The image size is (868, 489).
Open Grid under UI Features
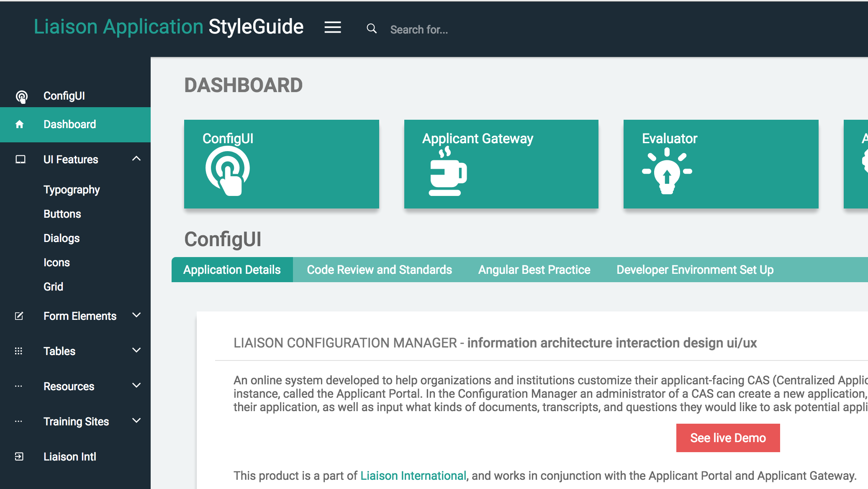point(53,287)
